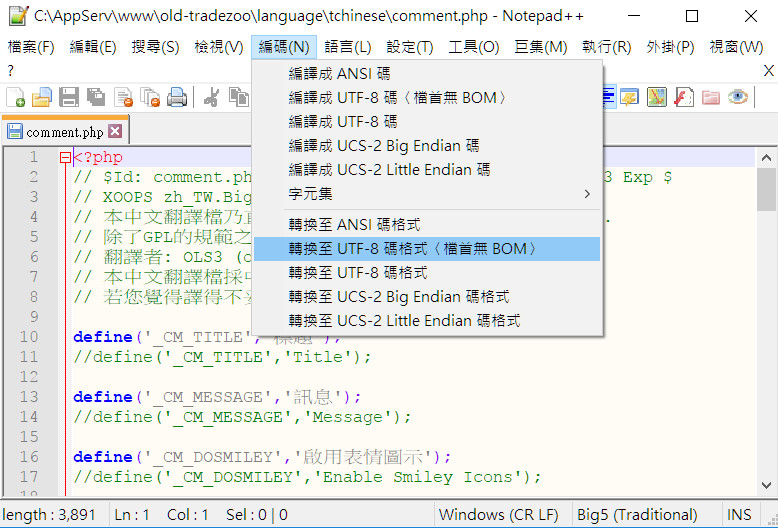Open the 檔案(F) menu

pos(31,47)
